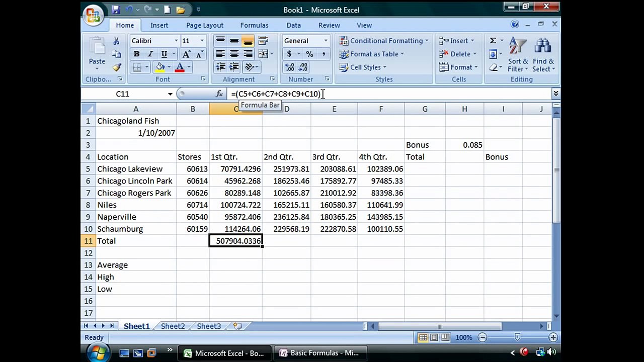The image size is (644, 362).
Task: Toggle italic formatting
Action: click(x=150, y=54)
